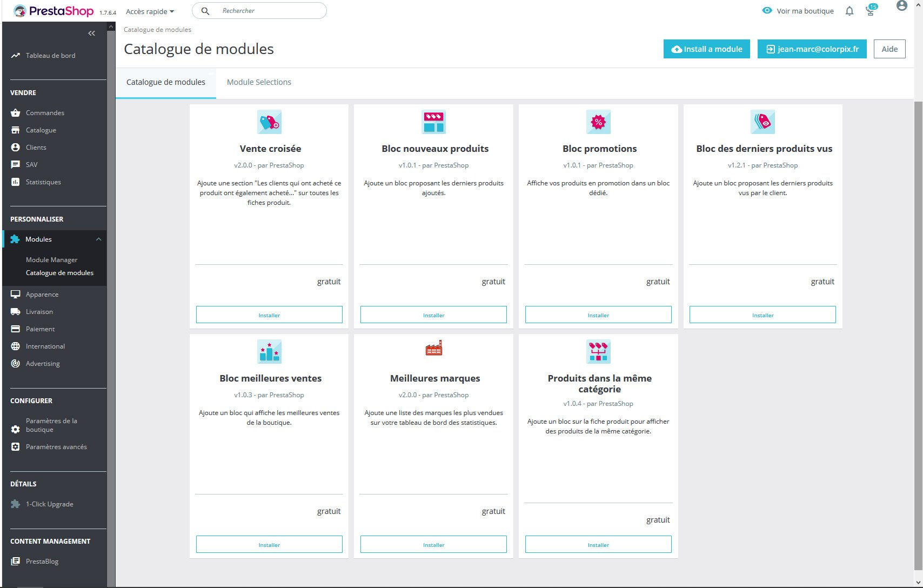Click the Catalogue de modules breadcrumb
This screenshot has width=923, height=588.
(157, 30)
